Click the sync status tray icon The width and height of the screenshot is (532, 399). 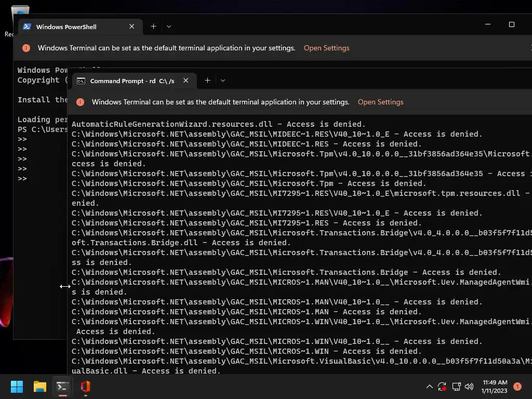click(x=442, y=387)
